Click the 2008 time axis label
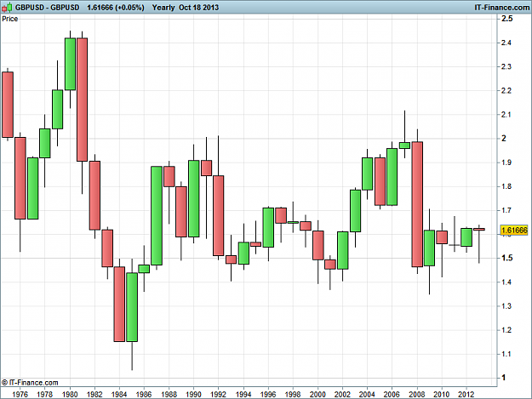The image size is (532, 399). pyautogui.click(x=417, y=394)
